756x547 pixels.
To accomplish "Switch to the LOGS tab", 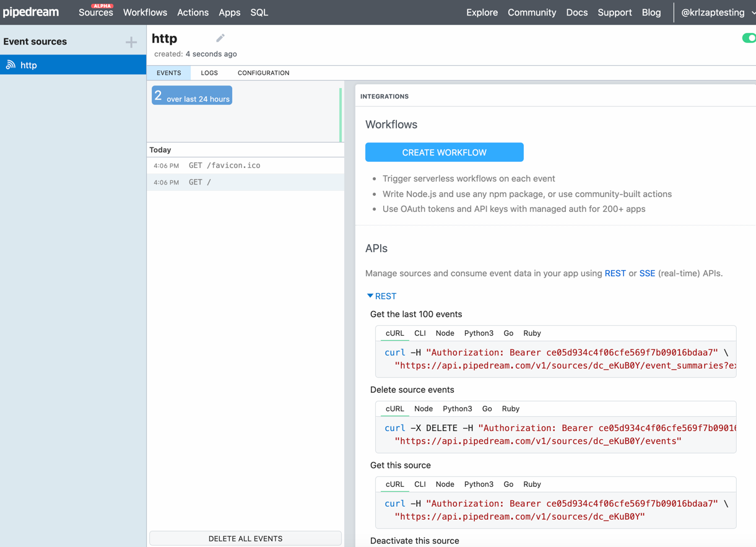I will click(x=209, y=72).
